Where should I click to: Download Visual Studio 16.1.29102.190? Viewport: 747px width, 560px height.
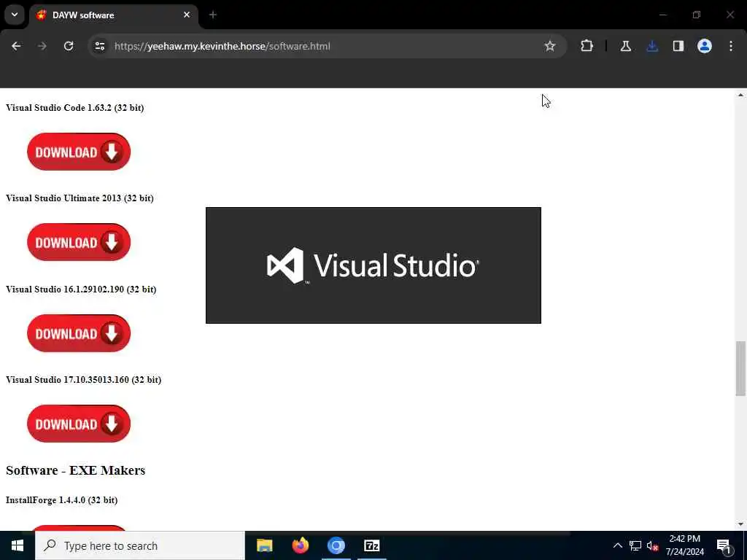click(79, 333)
